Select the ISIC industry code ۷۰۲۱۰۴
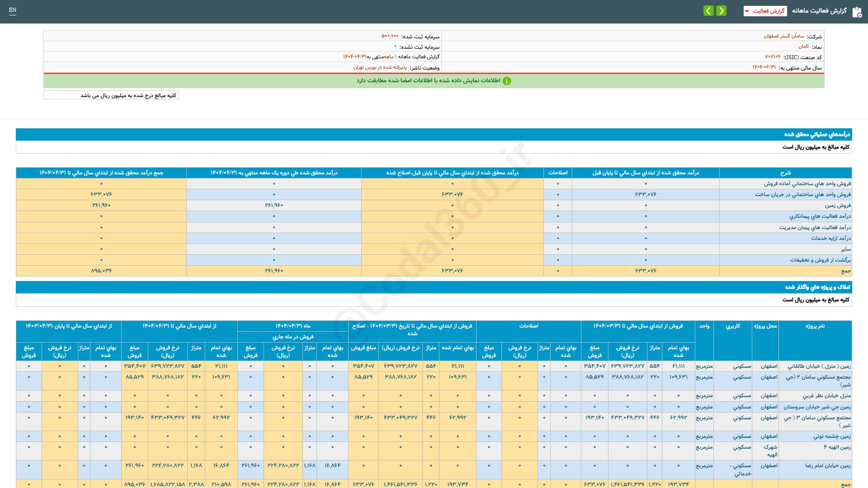The width and height of the screenshot is (868, 488). click(x=773, y=57)
